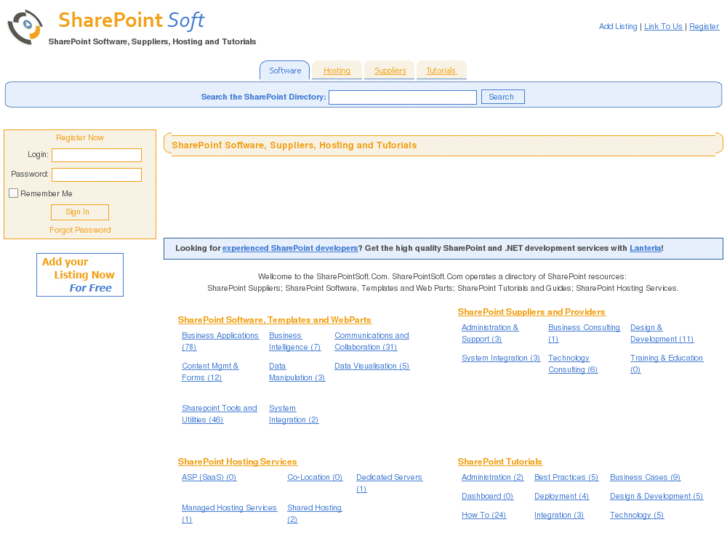Open Administration & Support (3) suppliers category
Screen dimensions: 727x545
point(490,333)
